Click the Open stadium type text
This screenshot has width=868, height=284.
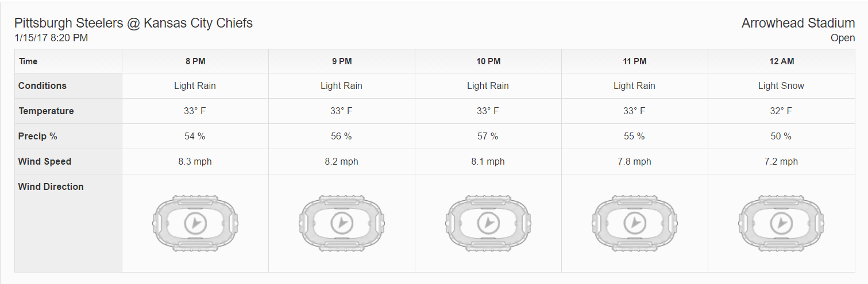click(x=843, y=38)
